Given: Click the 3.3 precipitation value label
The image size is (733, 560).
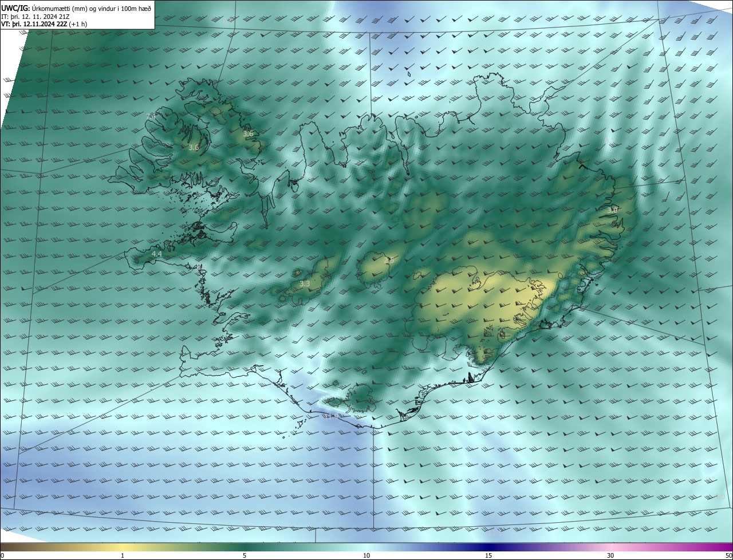Looking at the screenshot, I should [x=305, y=284].
